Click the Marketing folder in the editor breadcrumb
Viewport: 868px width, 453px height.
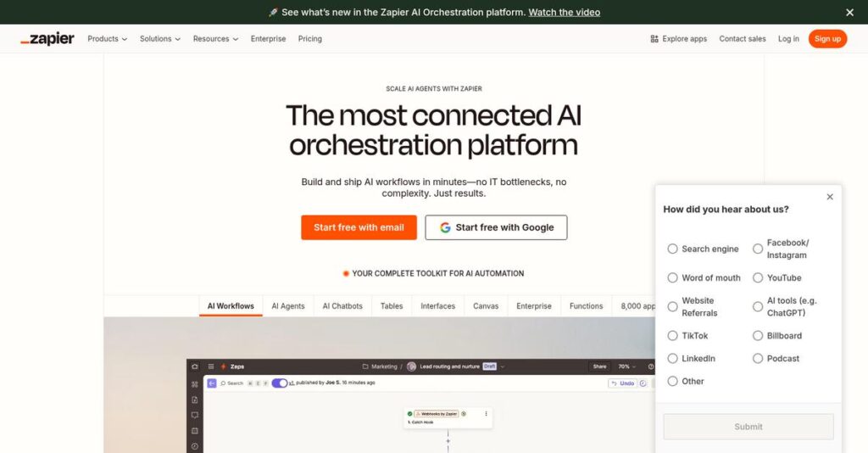pos(381,366)
